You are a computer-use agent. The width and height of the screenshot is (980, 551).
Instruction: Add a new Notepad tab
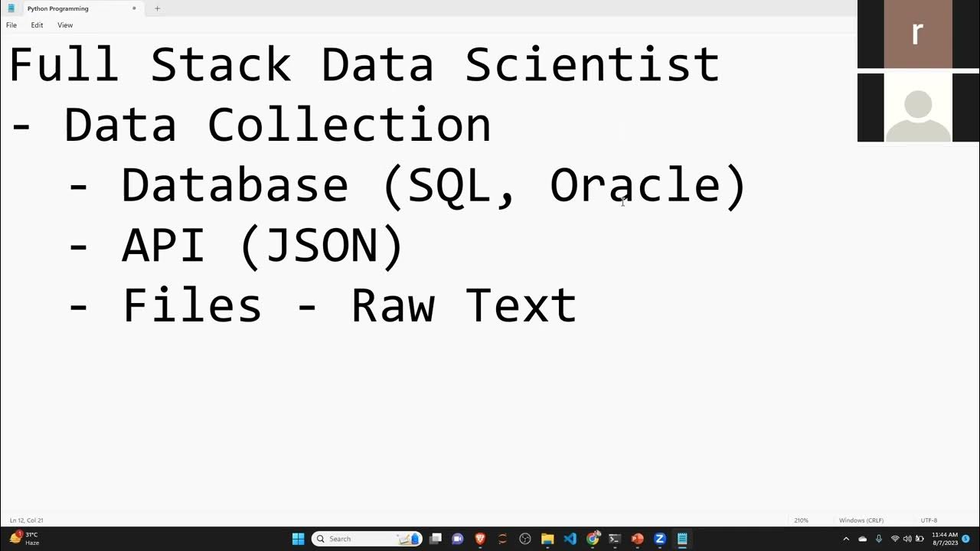[157, 8]
